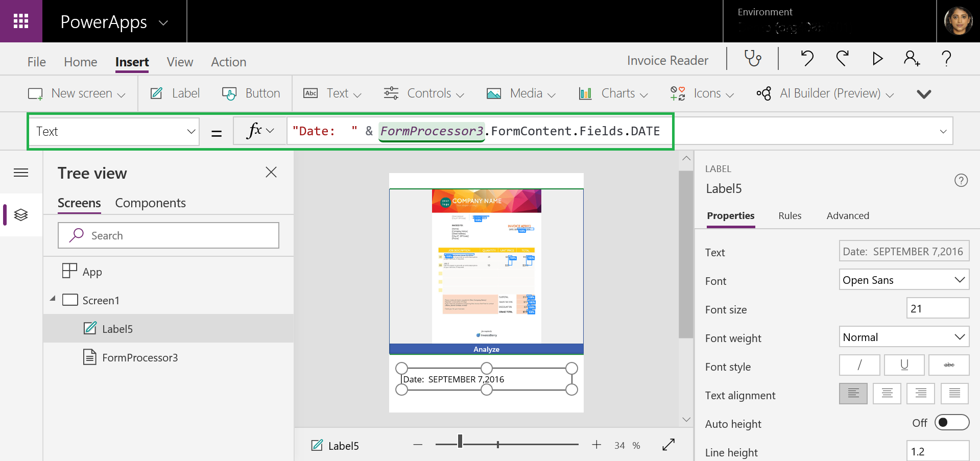Toggle underline font style
The height and width of the screenshot is (461, 980).
pyautogui.click(x=904, y=365)
